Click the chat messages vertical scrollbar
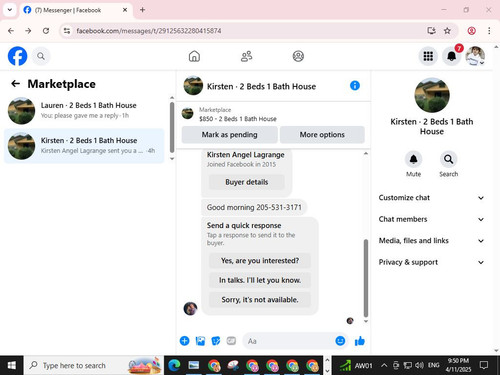This screenshot has height=375, width=500. [x=366, y=278]
